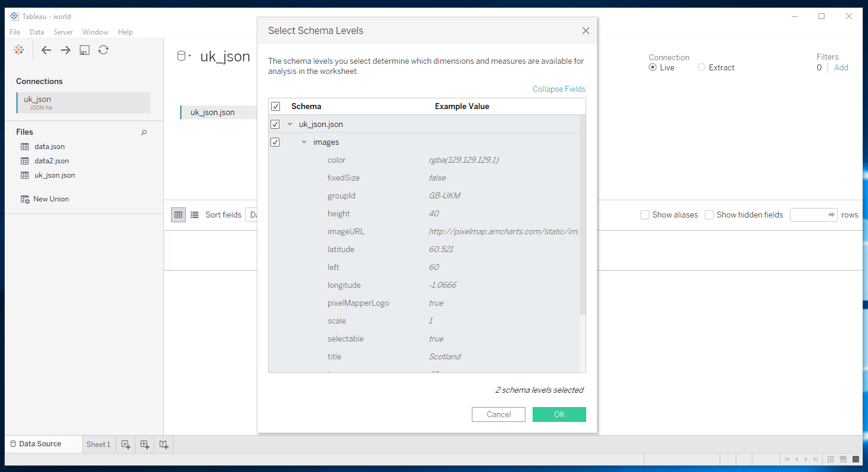Switch to the Sheet 1 tab
Screen dimensions: 868x472
click(98, 445)
